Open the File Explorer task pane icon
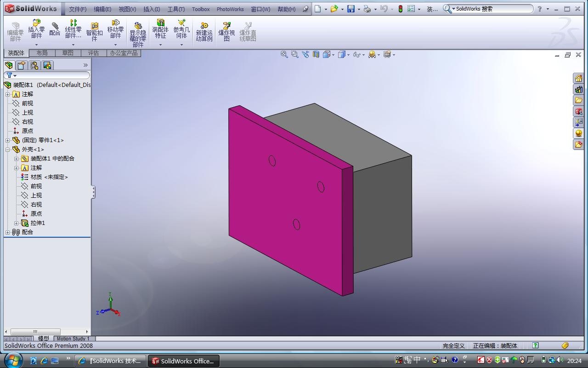 coord(578,100)
